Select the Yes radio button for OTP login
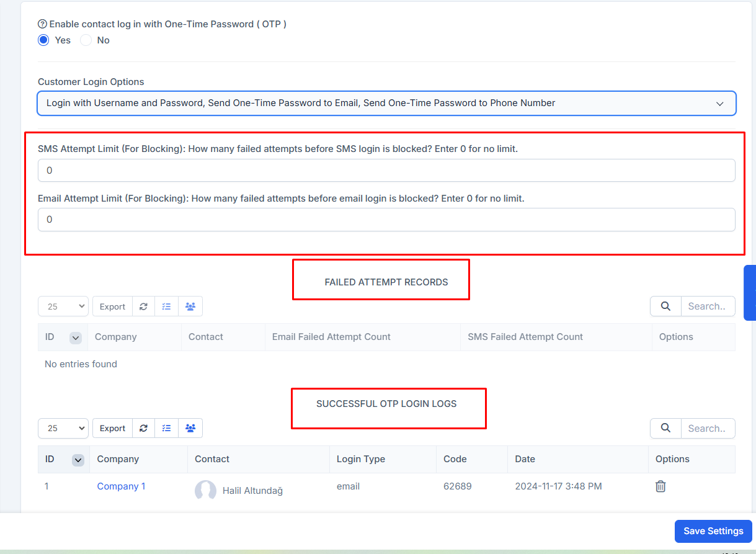Image resolution: width=756 pixels, height=554 pixels. click(x=43, y=40)
